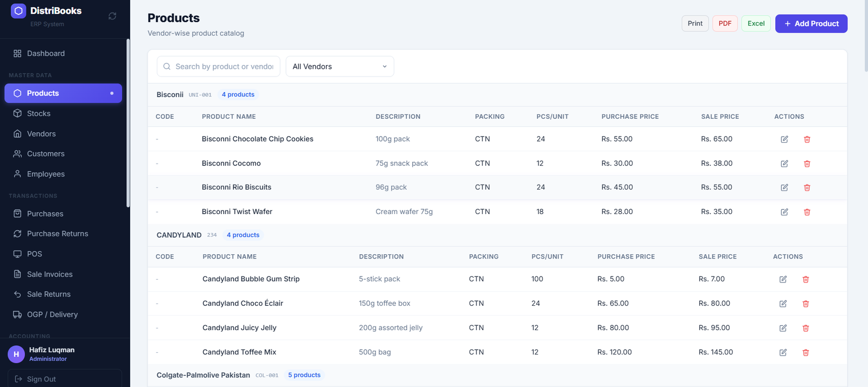Screen dimensions: 868x387
Task: Click Colgate-Palmolive 5 products badge
Action: (304, 375)
